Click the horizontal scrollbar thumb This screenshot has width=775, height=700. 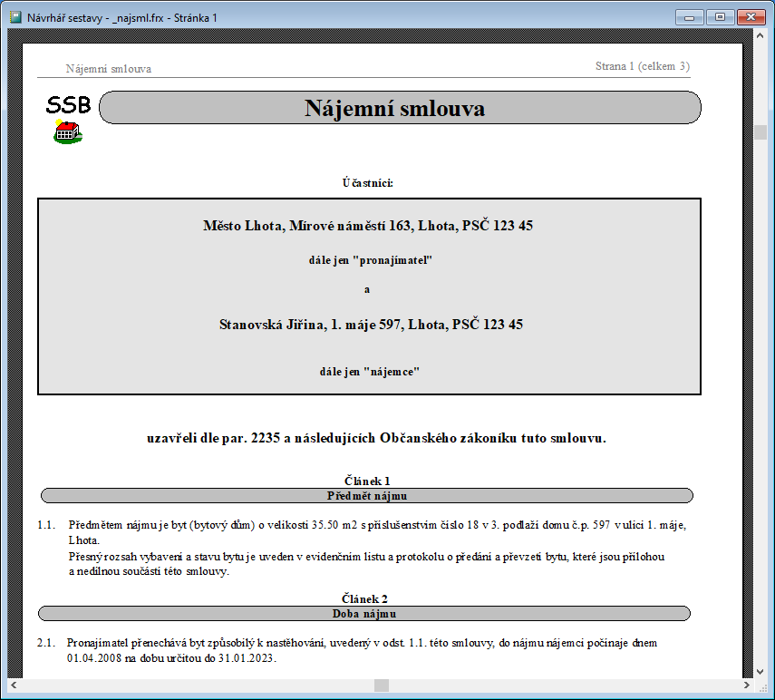coord(381,685)
